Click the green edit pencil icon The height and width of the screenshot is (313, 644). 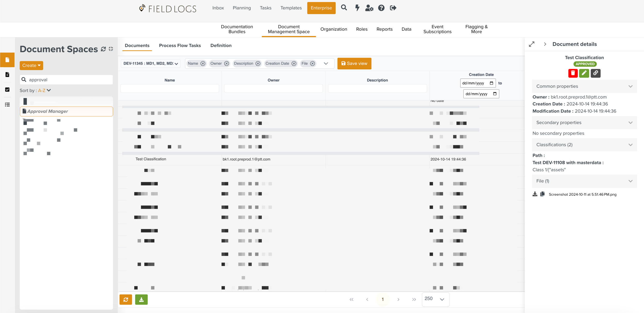584,73
